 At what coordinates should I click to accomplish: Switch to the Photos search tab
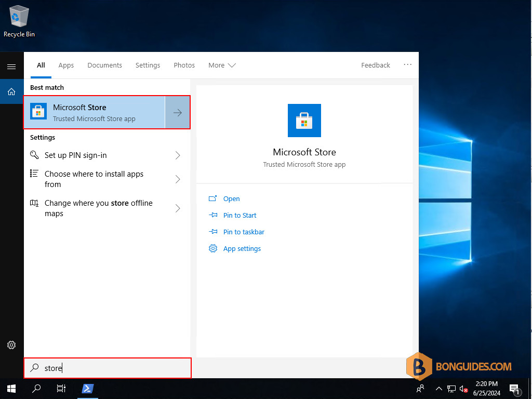[x=184, y=65]
